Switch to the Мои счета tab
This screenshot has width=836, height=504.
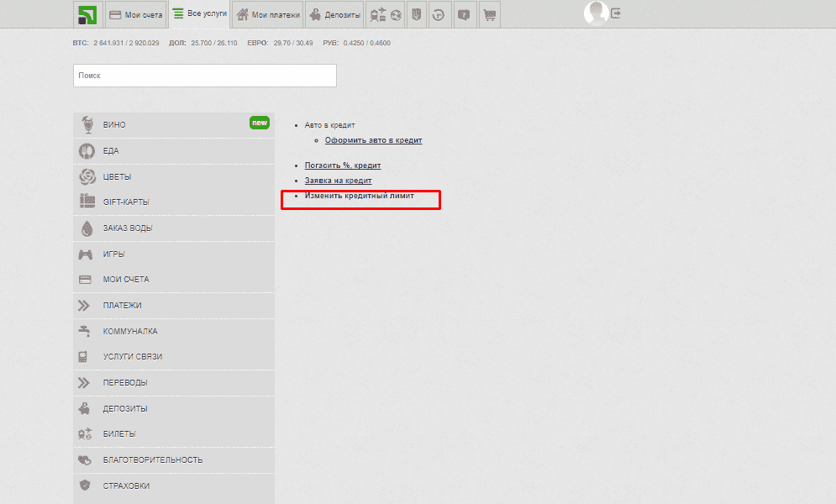(135, 14)
